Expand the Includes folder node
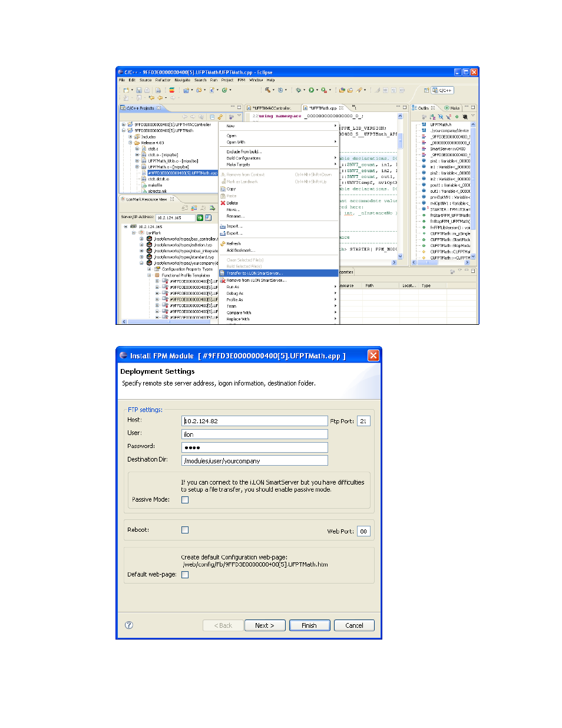 (130, 137)
